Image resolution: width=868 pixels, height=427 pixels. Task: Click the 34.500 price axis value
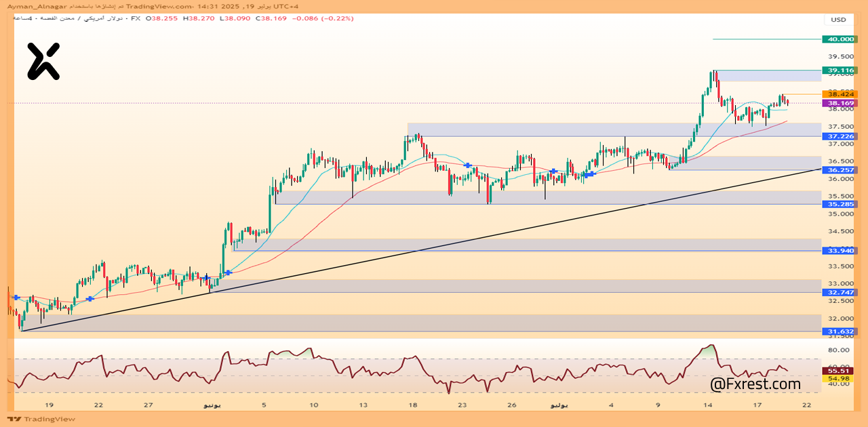[840, 231]
